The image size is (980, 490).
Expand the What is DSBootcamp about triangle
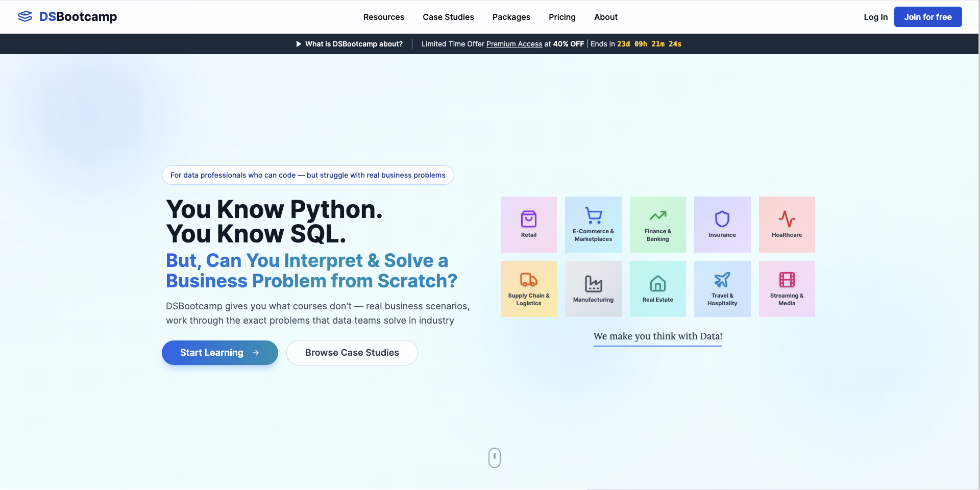pos(299,44)
